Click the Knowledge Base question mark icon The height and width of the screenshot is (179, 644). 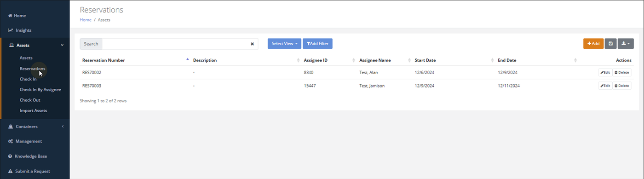10,156
